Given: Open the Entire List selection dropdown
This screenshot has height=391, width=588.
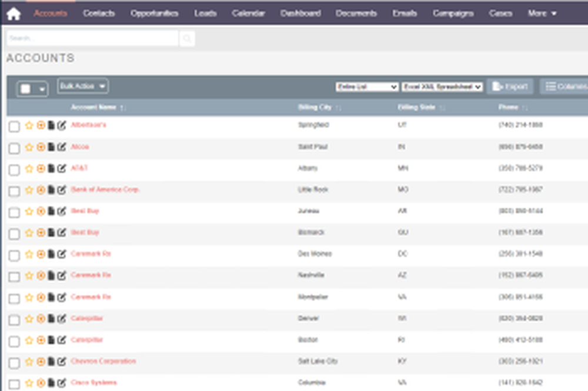Looking at the screenshot, I should coord(366,86).
